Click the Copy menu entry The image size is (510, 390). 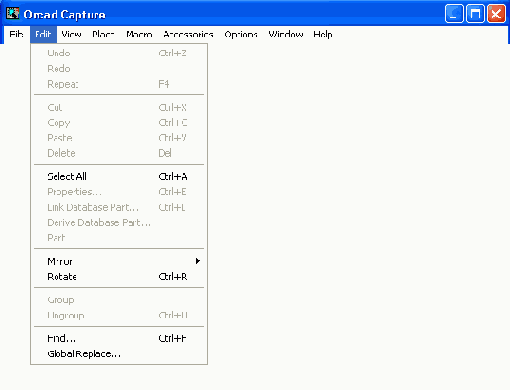(119, 123)
